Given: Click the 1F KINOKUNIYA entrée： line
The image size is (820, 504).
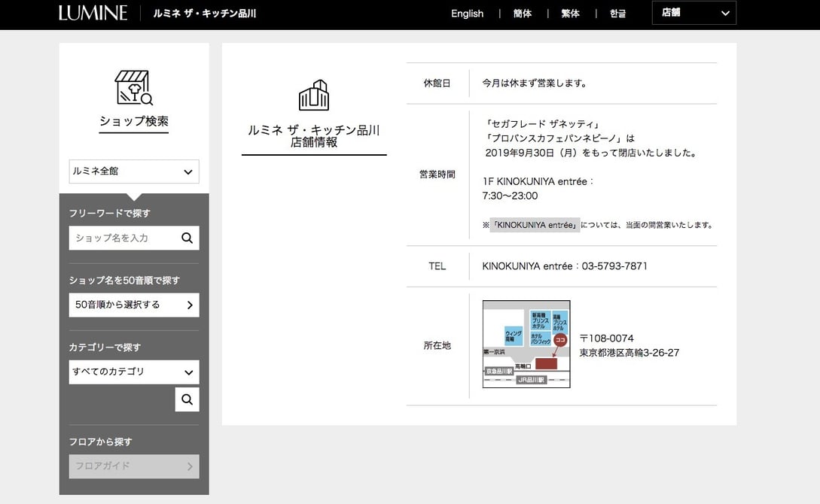Looking at the screenshot, I should click(538, 181).
